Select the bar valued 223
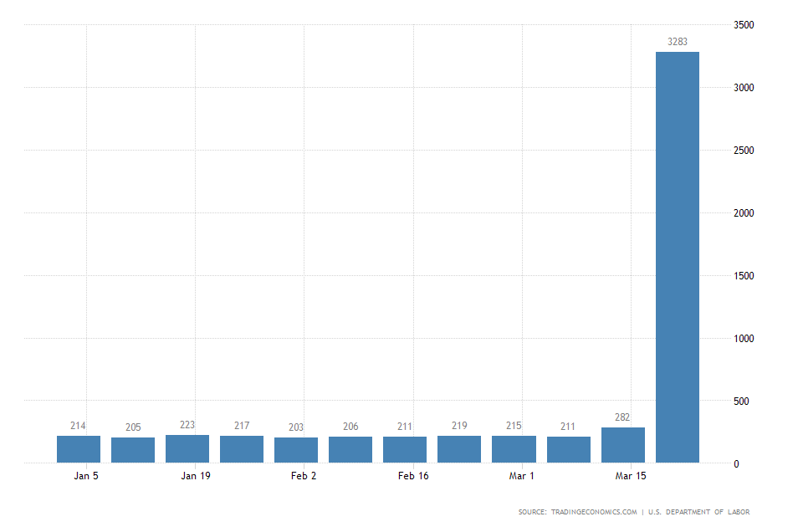This screenshot has height=532, width=798. tap(187, 449)
